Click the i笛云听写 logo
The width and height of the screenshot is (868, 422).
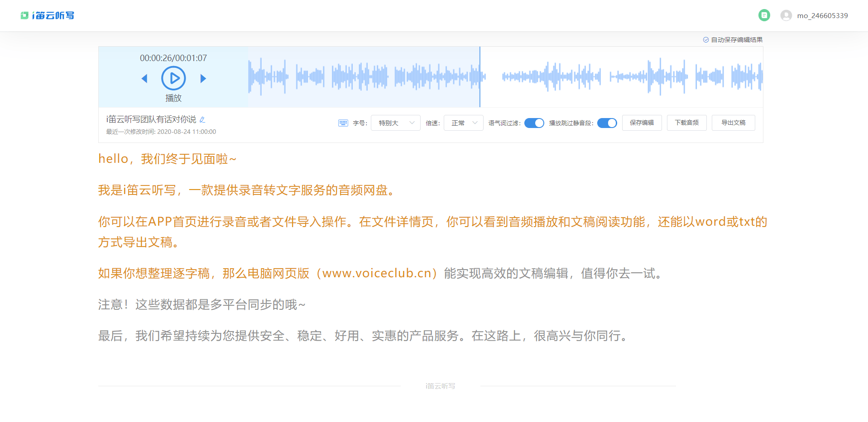click(47, 15)
